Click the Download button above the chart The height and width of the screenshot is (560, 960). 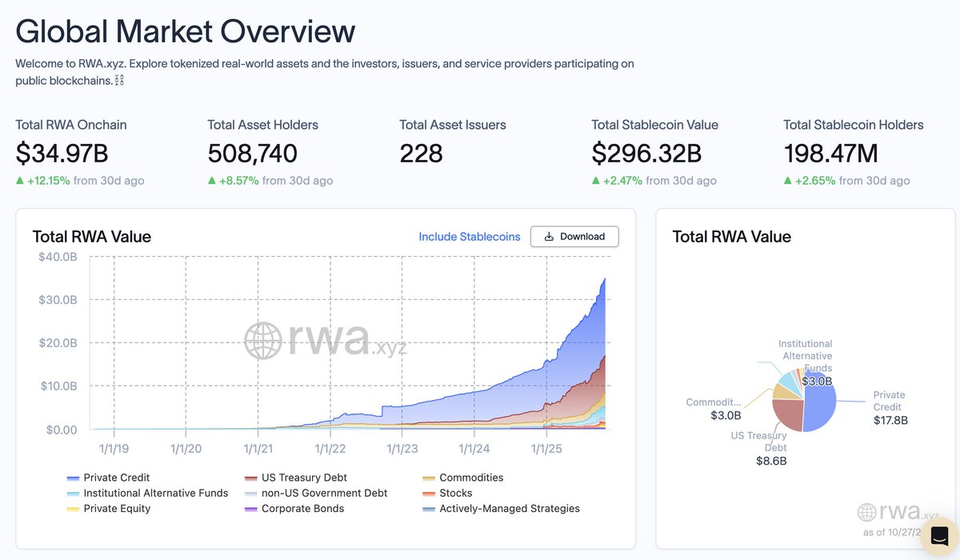click(574, 237)
